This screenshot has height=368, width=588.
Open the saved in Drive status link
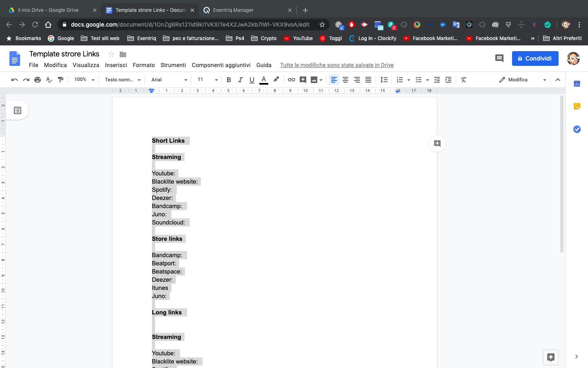[x=336, y=65]
